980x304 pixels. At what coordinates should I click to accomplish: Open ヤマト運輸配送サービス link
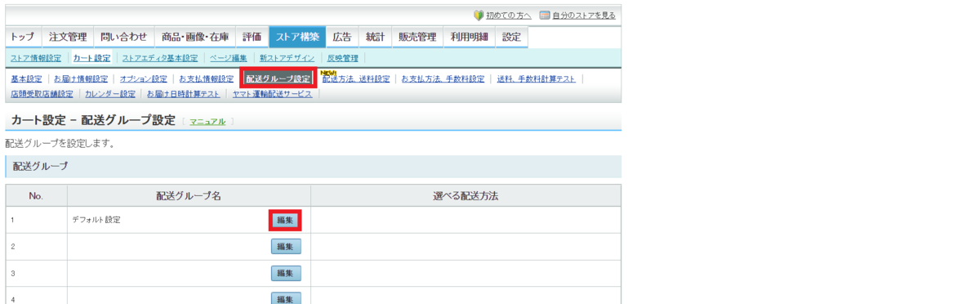click(x=272, y=94)
